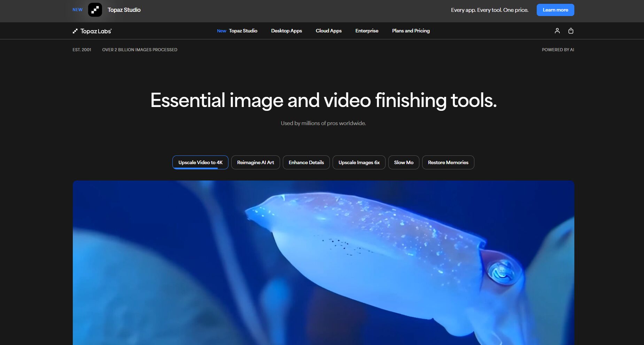Open Topaz Studio in the navigation bar
Viewport: 644px width, 345px height.
243,31
